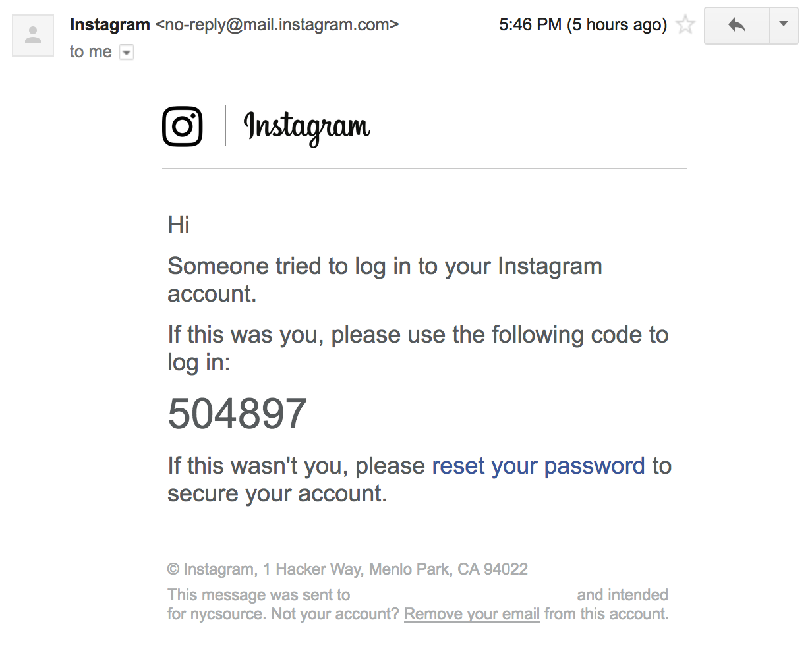Follow the "Remove your email" link
The width and height of the screenshot is (812, 647).
point(471,614)
